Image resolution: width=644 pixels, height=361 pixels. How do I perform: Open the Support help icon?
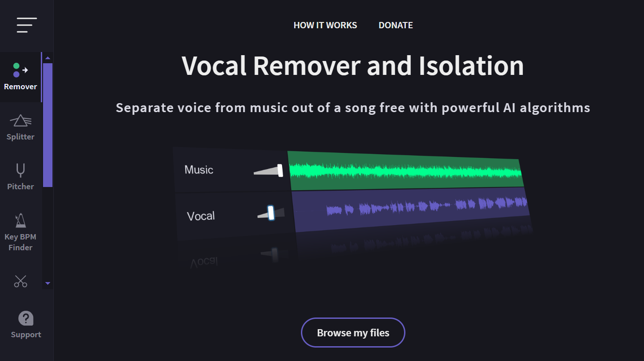(26, 325)
